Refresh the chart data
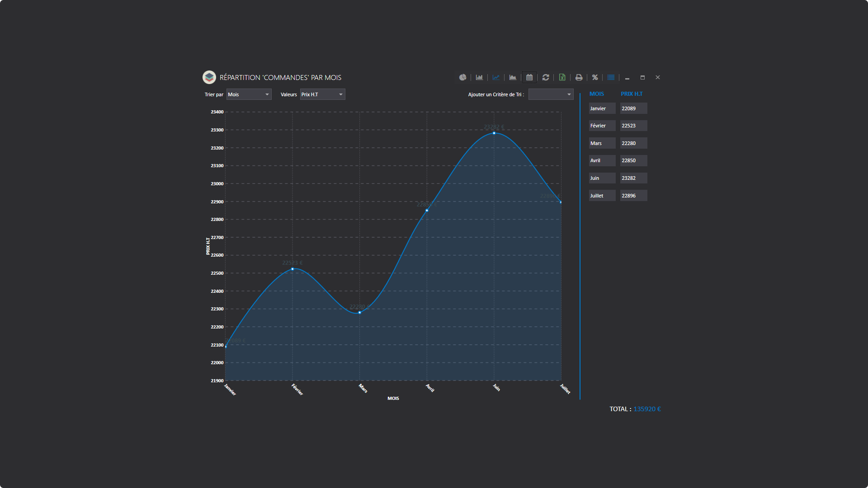868x488 pixels. (546, 77)
